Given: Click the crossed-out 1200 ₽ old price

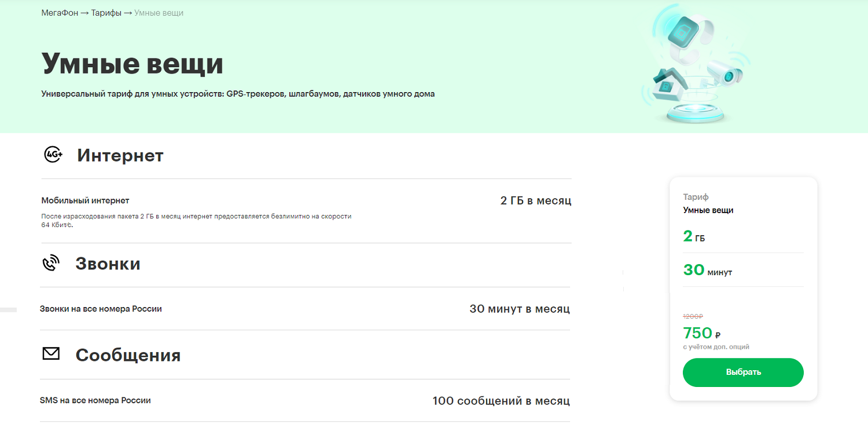Looking at the screenshot, I should (693, 316).
